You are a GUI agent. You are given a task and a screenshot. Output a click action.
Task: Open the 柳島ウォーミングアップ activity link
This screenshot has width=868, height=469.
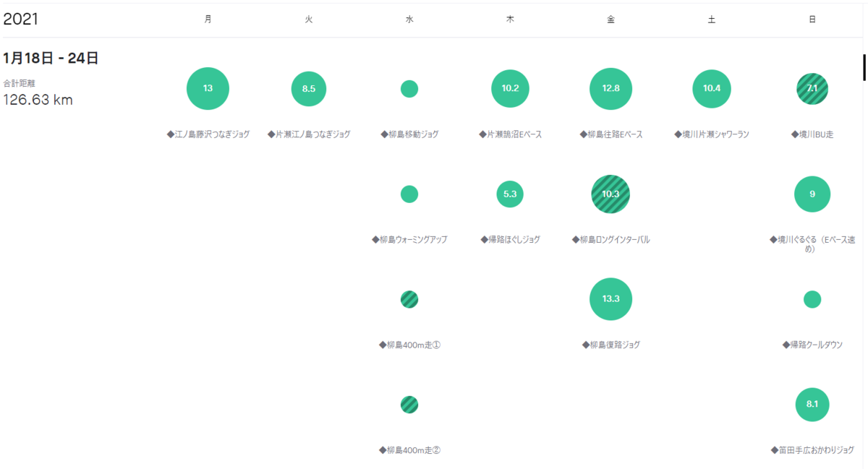409,239
